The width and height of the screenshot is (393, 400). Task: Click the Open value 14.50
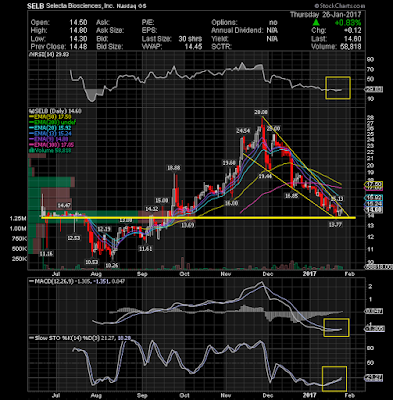[78, 23]
